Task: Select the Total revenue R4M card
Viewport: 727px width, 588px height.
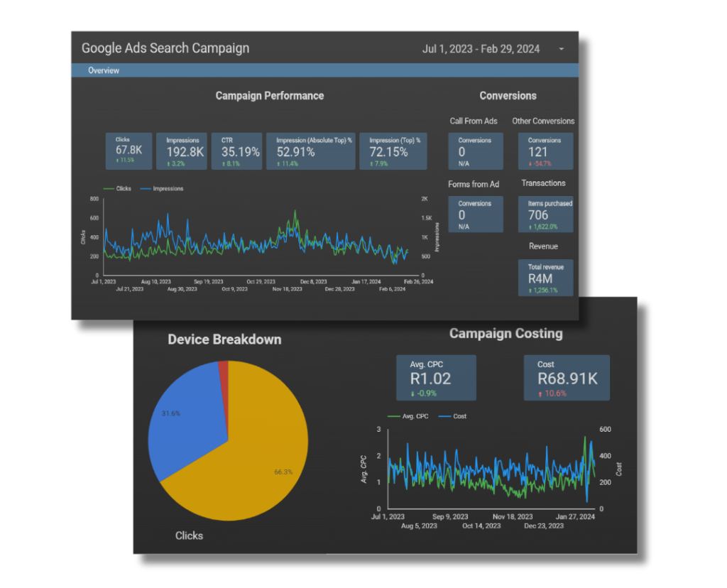Action: 545,277
